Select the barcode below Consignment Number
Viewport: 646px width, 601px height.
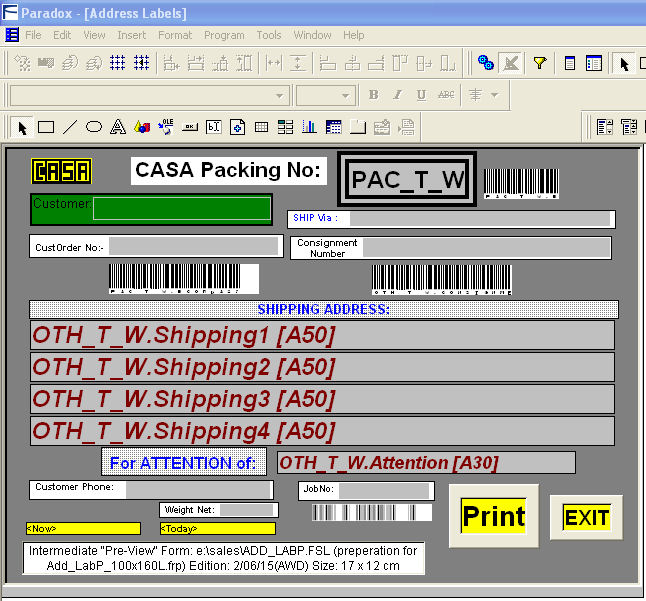point(442,280)
